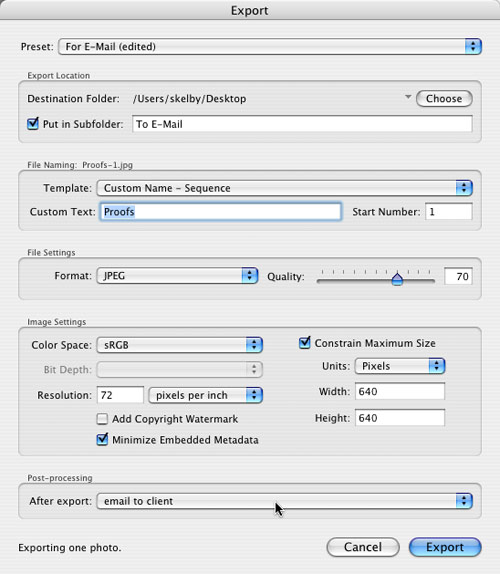Toggle Minimize Embedded Metadata checkbox
The width and height of the screenshot is (500, 574).
tap(102, 439)
